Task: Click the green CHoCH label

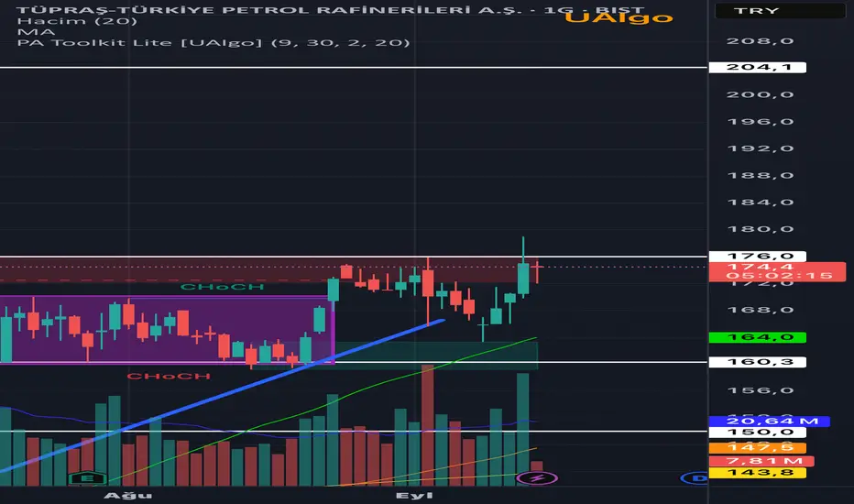Action: point(222,287)
